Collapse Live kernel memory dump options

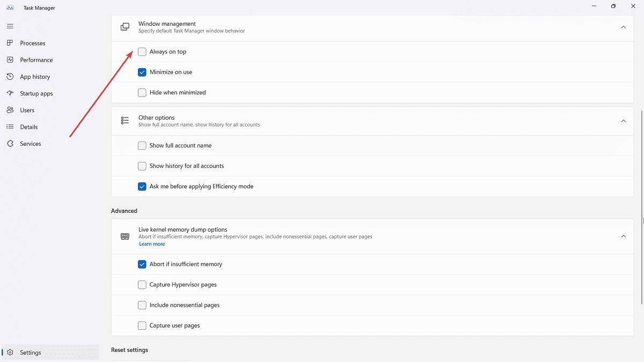623,236
